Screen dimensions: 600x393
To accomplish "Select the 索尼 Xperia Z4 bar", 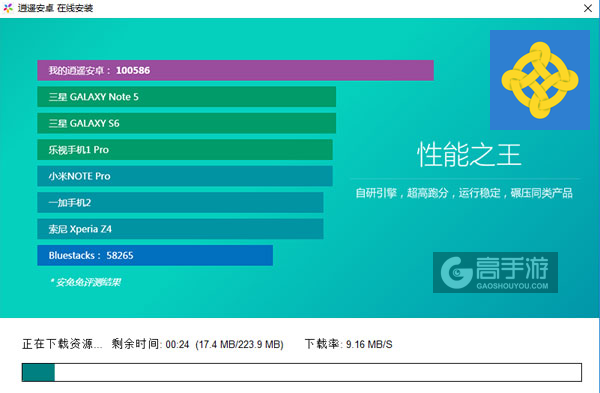I will (x=180, y=229).
